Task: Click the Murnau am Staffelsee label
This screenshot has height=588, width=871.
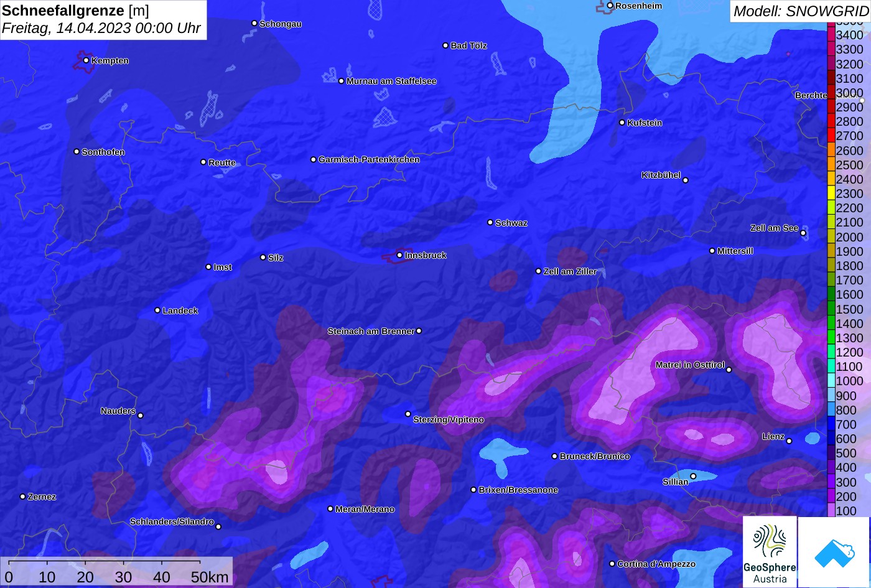Action: pos(391,81)
